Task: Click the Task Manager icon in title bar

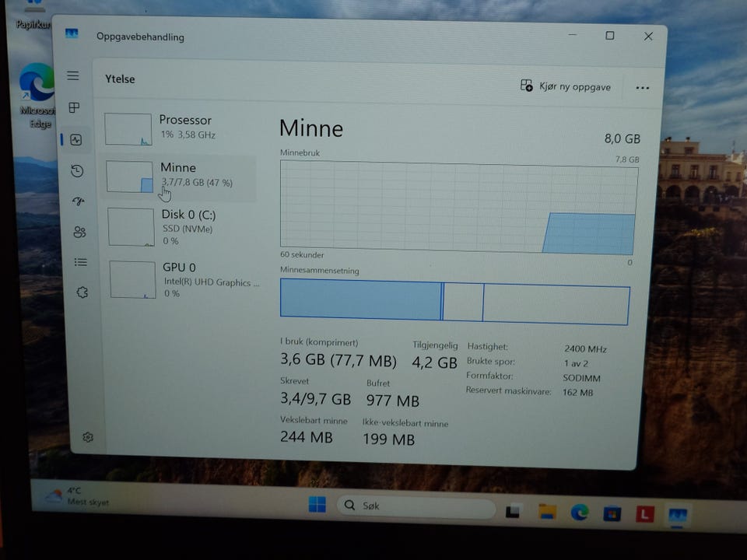Action: pos(72,33)
